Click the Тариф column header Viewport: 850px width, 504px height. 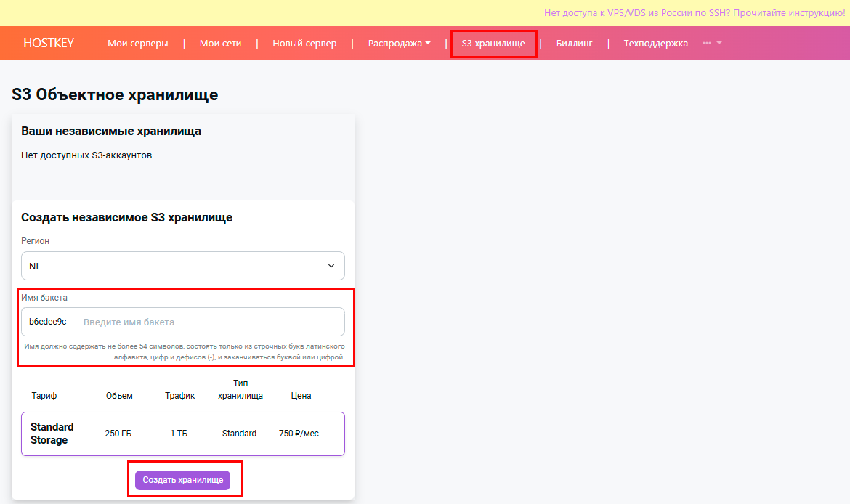[44, 396]
